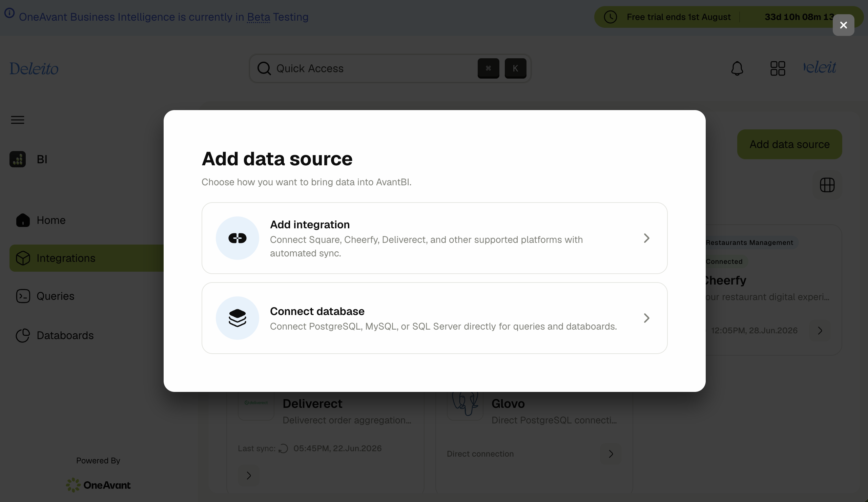Choose the Connect database option
This screenshot has width=868, height=502.
(x=434, y=318)
